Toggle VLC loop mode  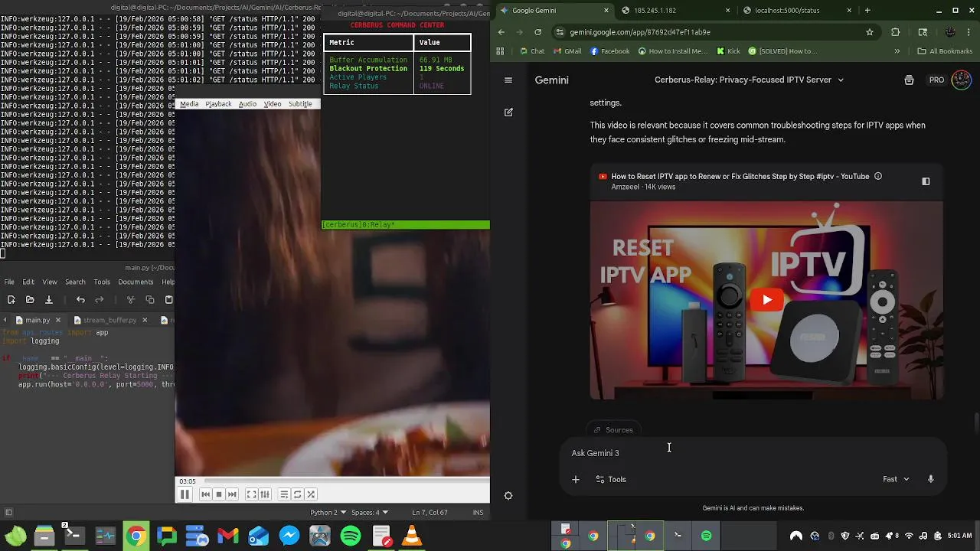click(297, 494)
